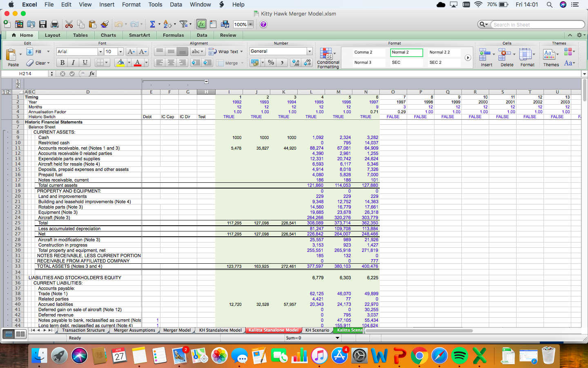The height and width of the screenshot is (368, 588).
Task: Collapse the column group with minus button
Action: pos(206,82)
